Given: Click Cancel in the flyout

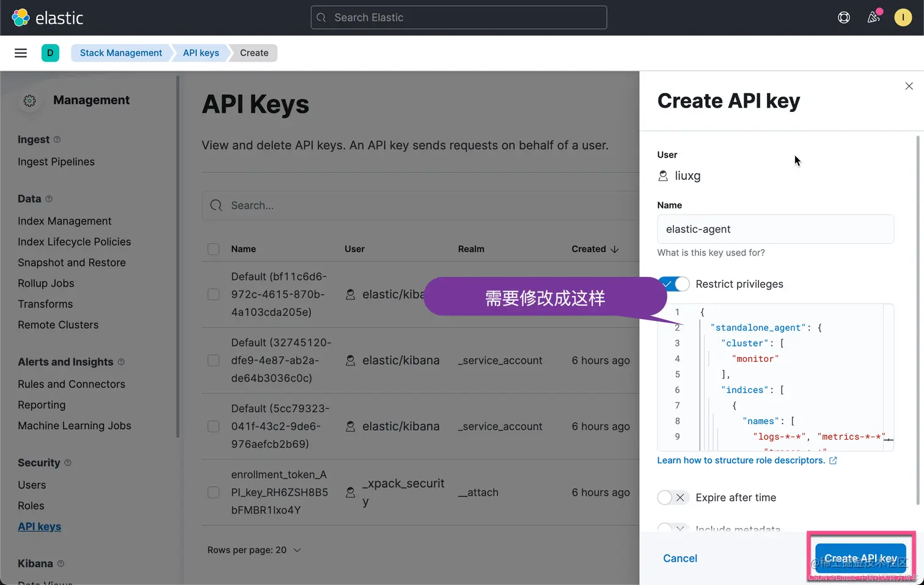Looking at the screenshot, I should tap(680, 559).
